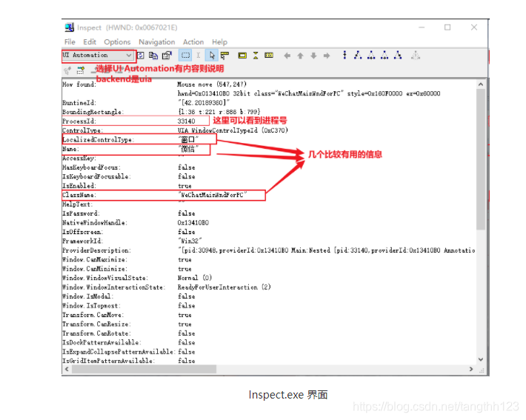
Task: Open the Edit menu
Action: pos(90,42)
